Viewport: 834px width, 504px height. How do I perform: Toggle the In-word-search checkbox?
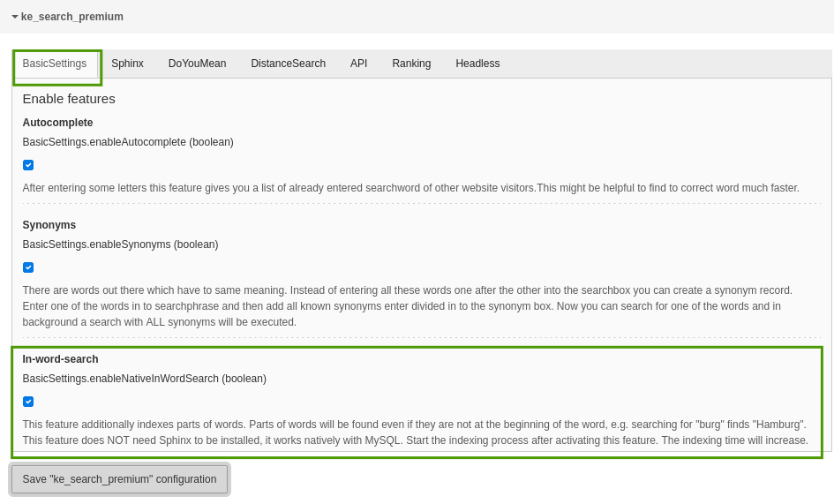point(28,402)
